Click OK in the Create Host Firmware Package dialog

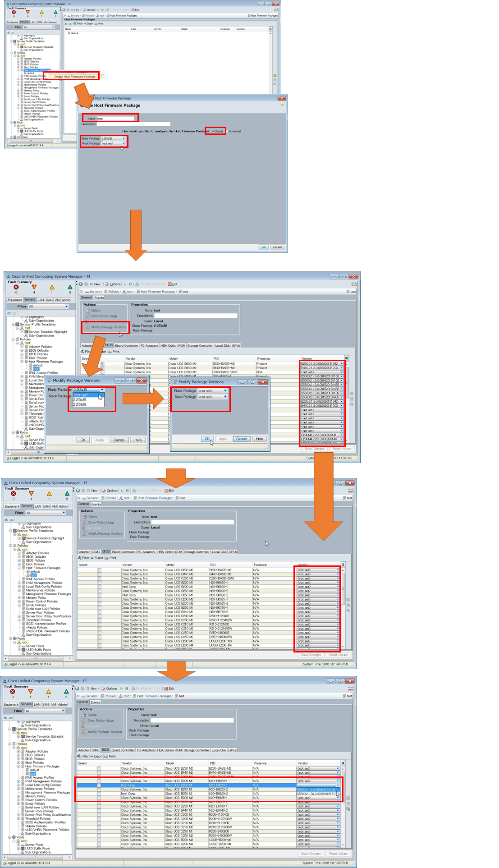click(x=264, y=247)
